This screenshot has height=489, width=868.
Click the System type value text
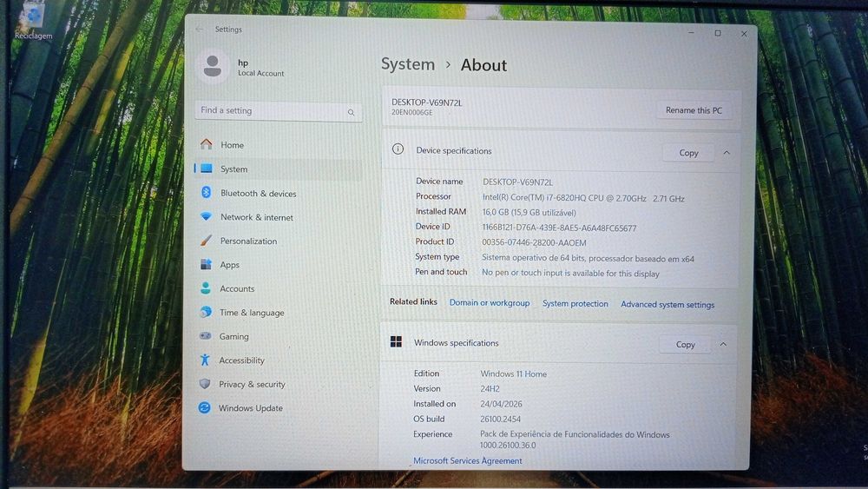588,258
